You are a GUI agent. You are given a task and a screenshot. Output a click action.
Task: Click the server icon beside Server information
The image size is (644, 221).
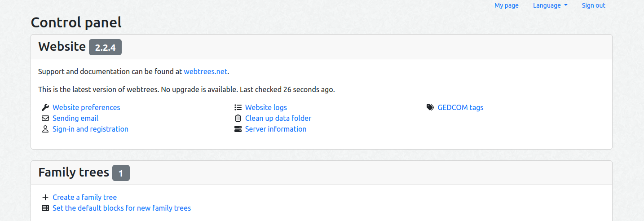(x=238, y=129)
